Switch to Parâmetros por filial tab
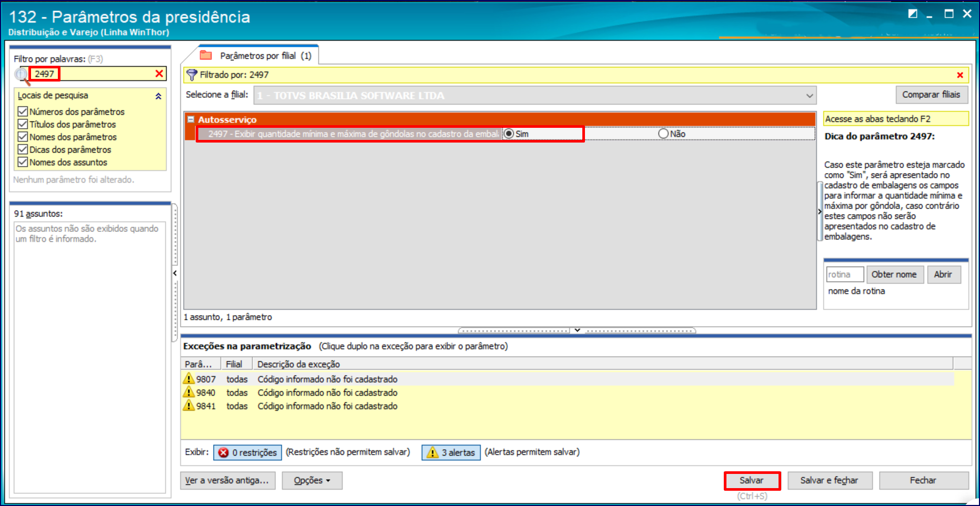The height and width of the screenshot is (506, 980). tap(258, 55)
